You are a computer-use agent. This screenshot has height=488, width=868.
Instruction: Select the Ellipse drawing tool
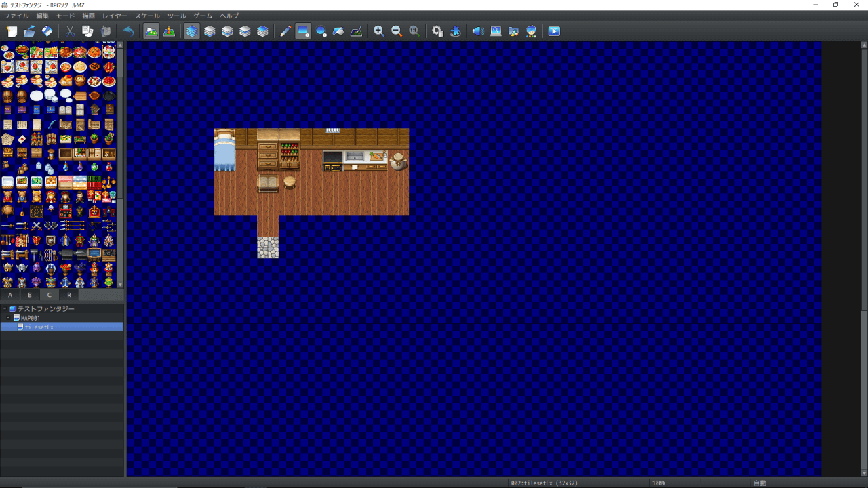[321, 31]
